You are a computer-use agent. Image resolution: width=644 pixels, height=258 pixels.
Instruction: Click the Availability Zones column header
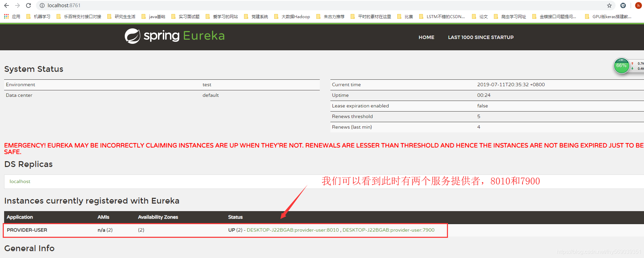(158, 217)
